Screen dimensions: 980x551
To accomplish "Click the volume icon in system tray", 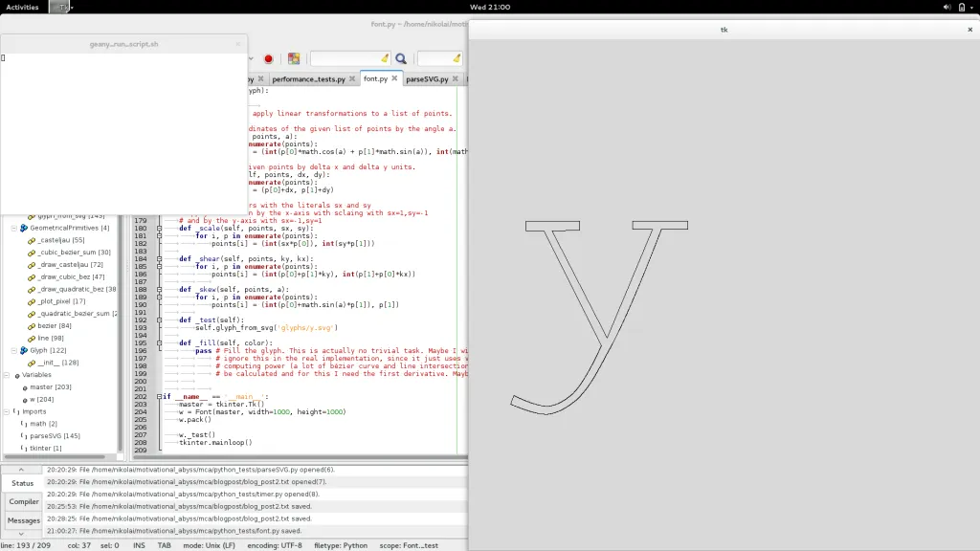I will (947, 7).
